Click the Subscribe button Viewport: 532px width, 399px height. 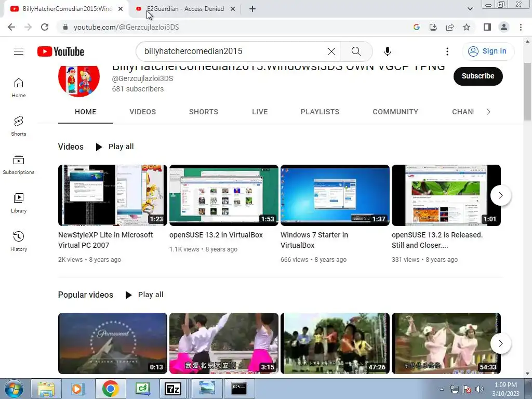coord(478,76)
